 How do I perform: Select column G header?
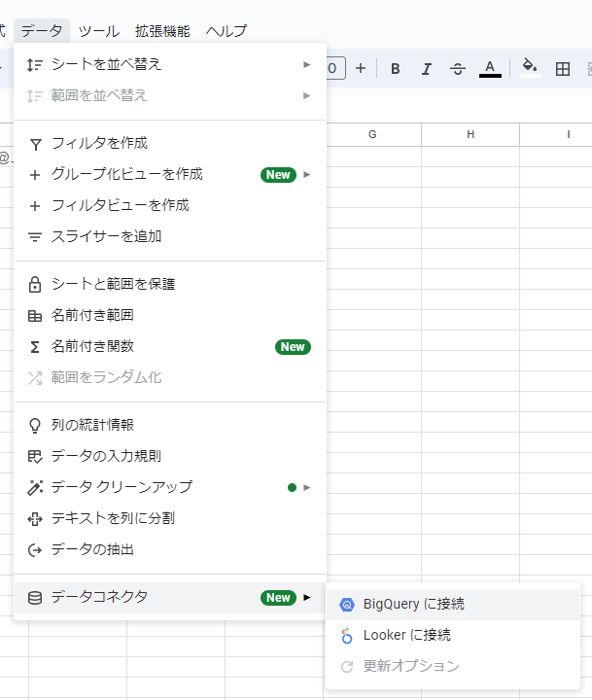pos(372,134)
